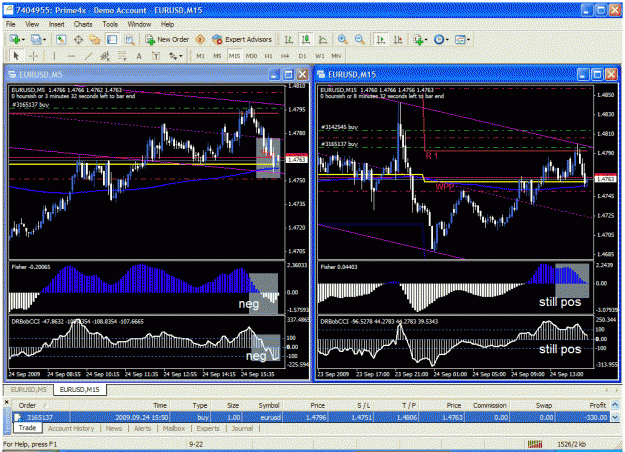Expand the Profiles dropdown arrow
The height and width of the screenshot is (452, 625).
coord(44,39)
